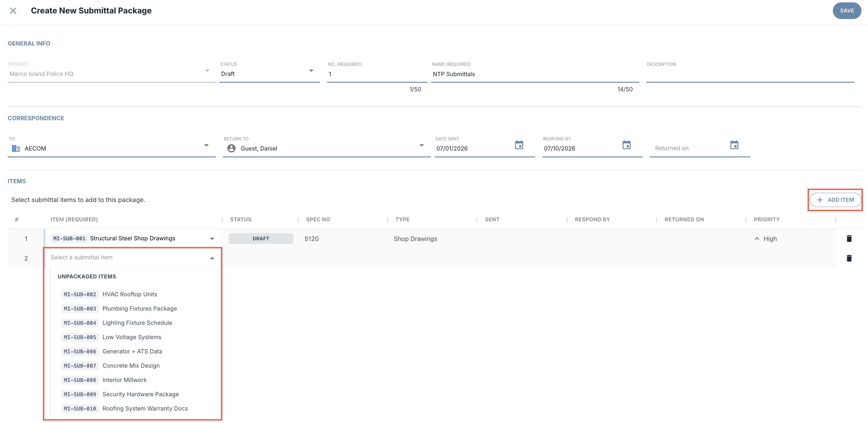The height and width of the screenshot is (423, 868).
Task: Expand the Return To dropdown arrow
Action: (421, 145)
